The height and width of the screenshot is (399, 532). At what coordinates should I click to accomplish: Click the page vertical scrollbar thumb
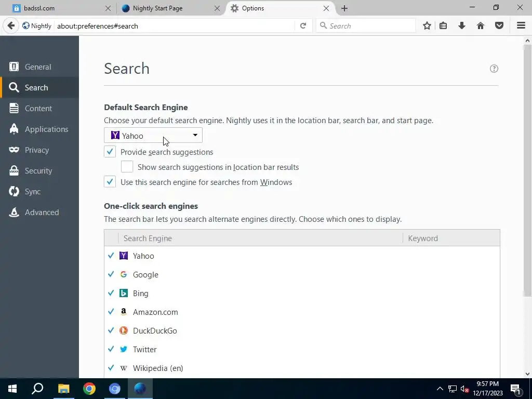click(527, 171)
